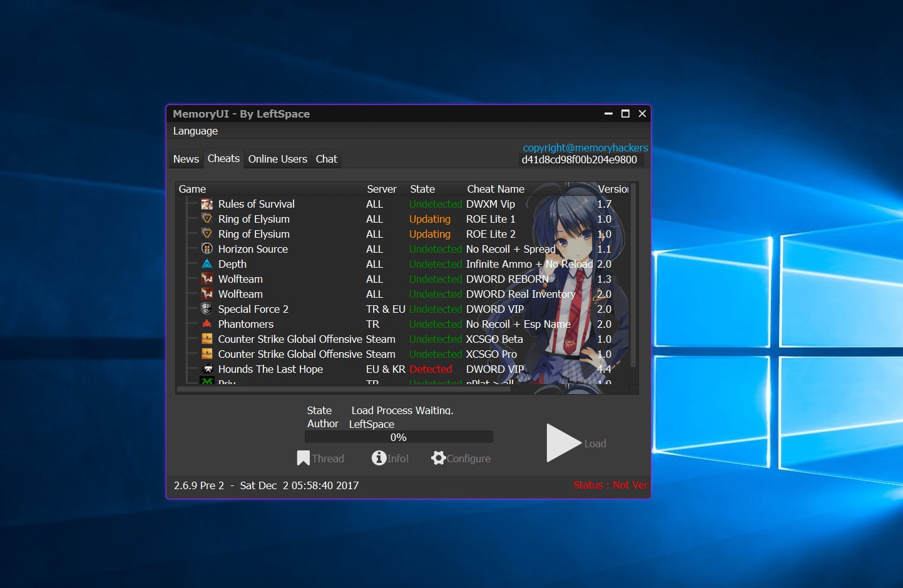Click the large Load play arrow
Viewport: 903px width, 588px height.
click(x=563, y=443)
